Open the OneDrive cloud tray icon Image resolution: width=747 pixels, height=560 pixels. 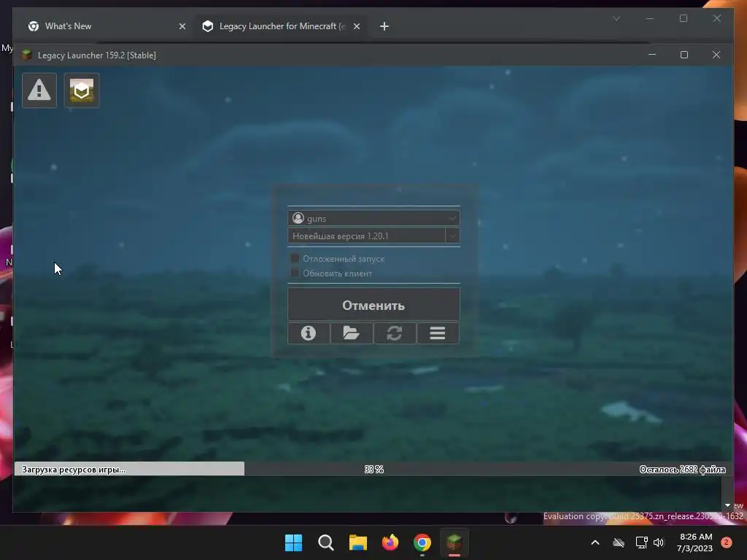coord(619,542)
